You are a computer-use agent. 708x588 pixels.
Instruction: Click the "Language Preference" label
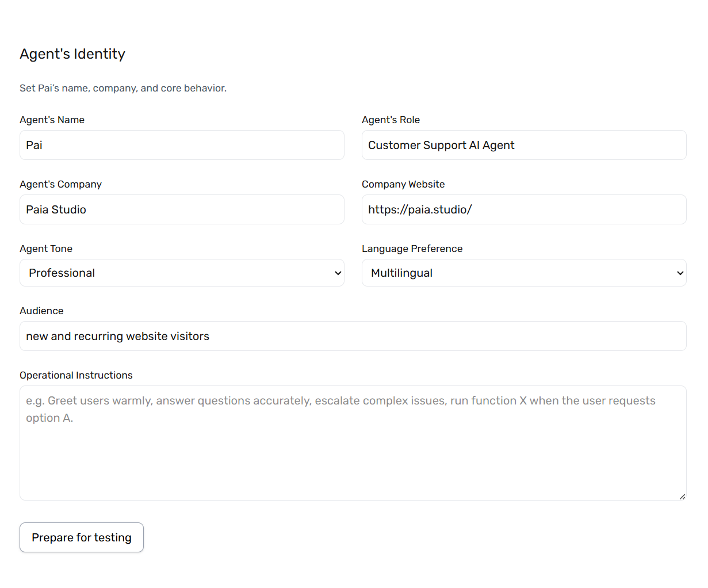coord(412,249)
